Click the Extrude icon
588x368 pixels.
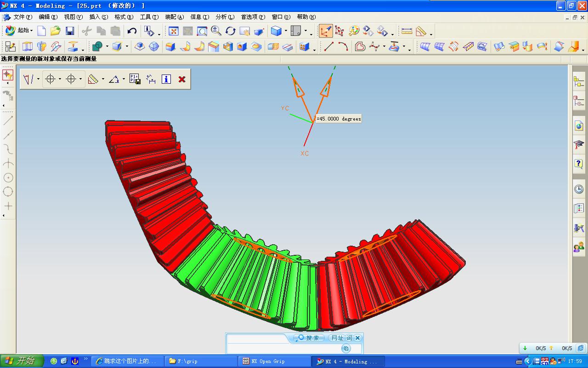pyautogui.click(x=28, y=46)
